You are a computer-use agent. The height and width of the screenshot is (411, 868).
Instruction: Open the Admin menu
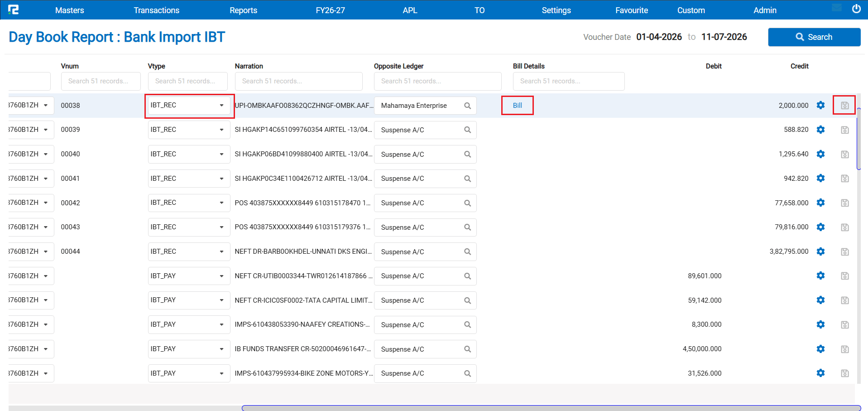765,10
